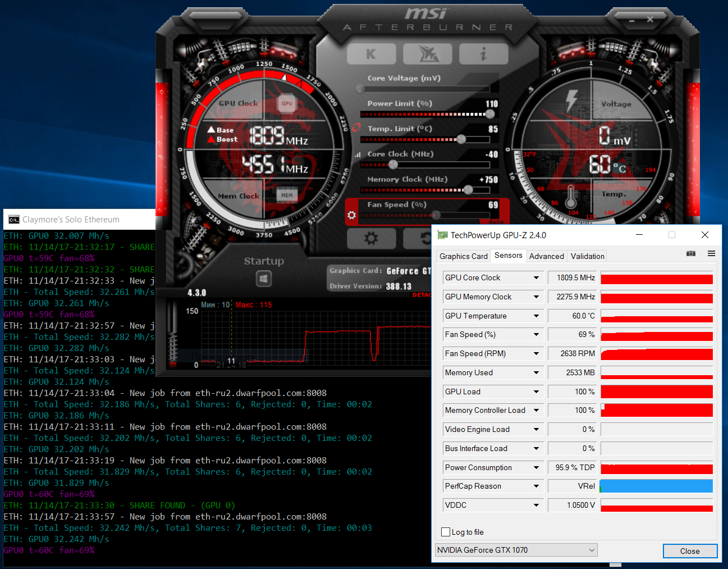Open the NVIDIA GeForce GTX 1070 selector
The image size is (728, 569).
coord(516,550)
